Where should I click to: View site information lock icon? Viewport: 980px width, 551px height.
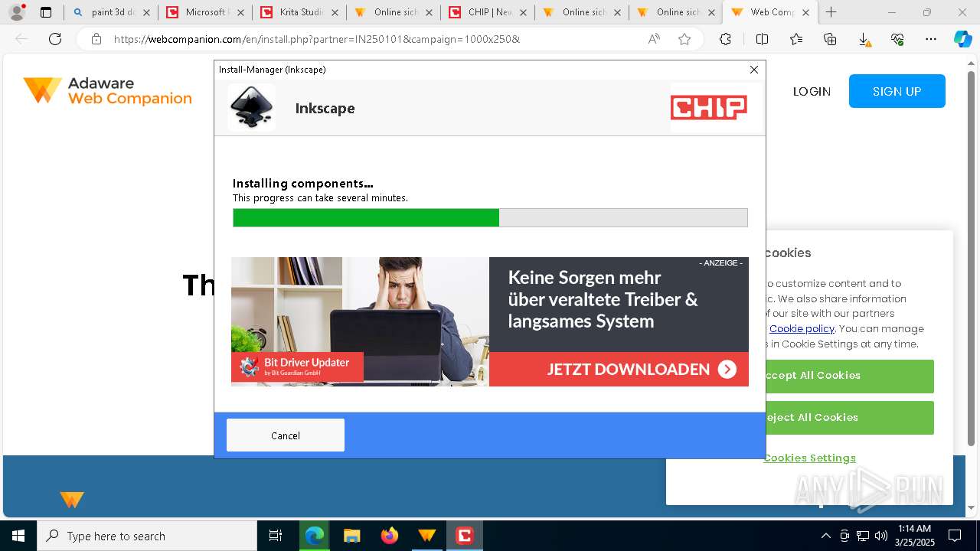tap(96, 39)
